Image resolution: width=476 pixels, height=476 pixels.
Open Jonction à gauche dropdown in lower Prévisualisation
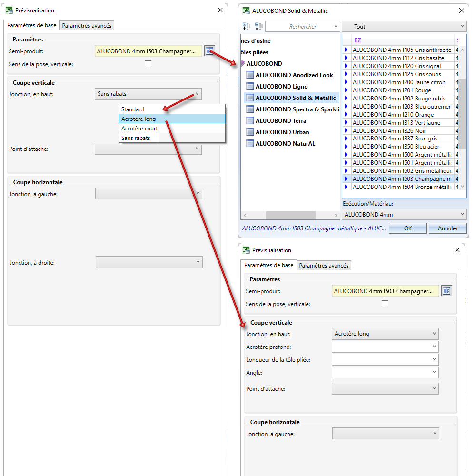(386, 433)
